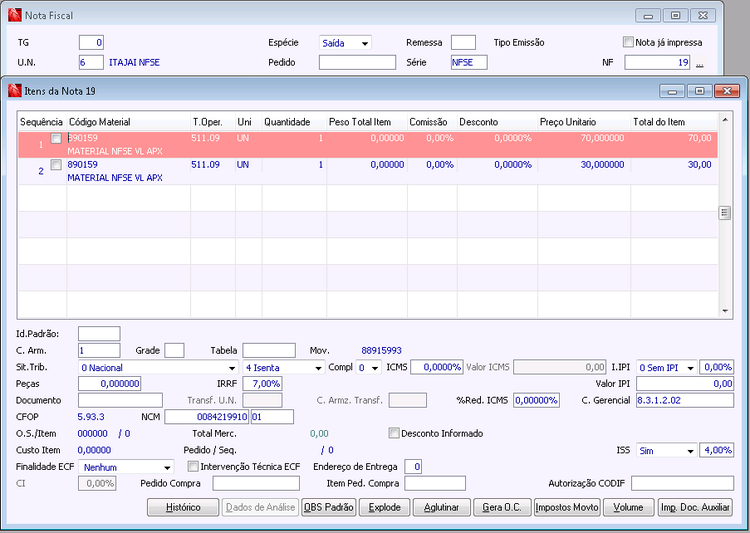Click the Imp. Doc. Auxiliar button

pos(694,507)
